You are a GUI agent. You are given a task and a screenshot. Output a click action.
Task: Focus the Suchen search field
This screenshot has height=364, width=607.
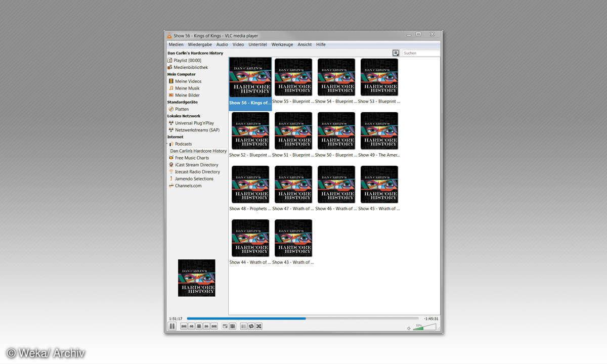click(421, 53)
